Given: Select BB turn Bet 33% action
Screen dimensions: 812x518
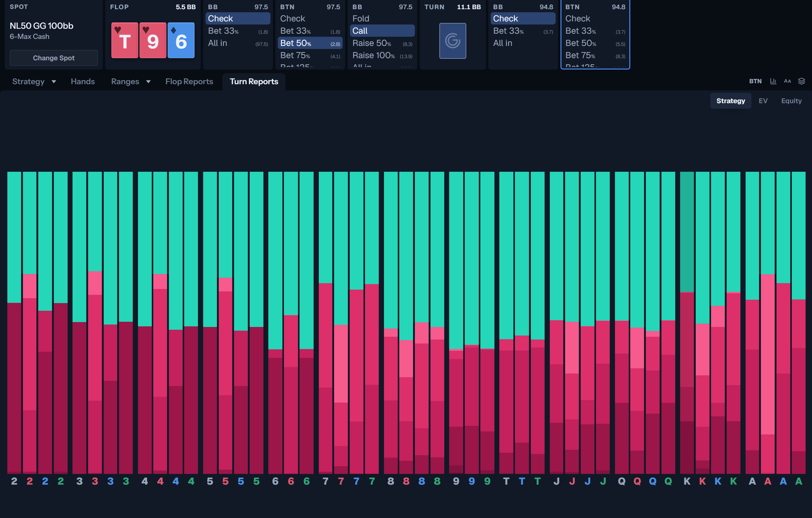Looking at the screenshot, I should click(x=523, y=31).
